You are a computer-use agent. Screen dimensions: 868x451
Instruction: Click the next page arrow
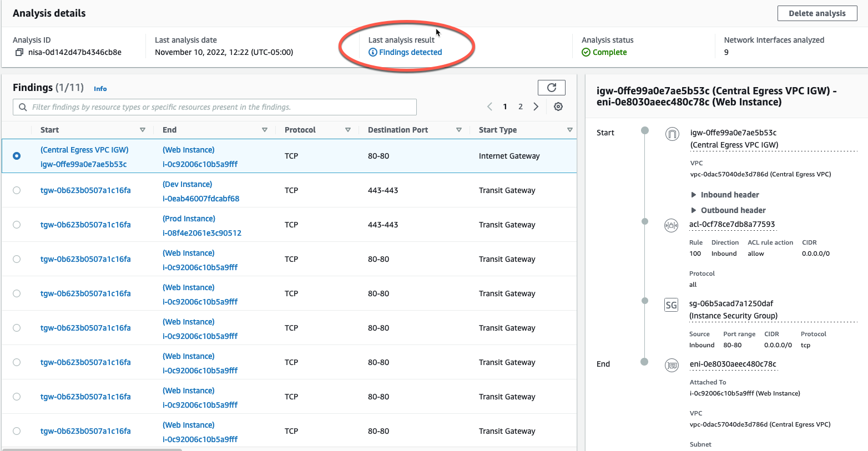tap(536, 106)
